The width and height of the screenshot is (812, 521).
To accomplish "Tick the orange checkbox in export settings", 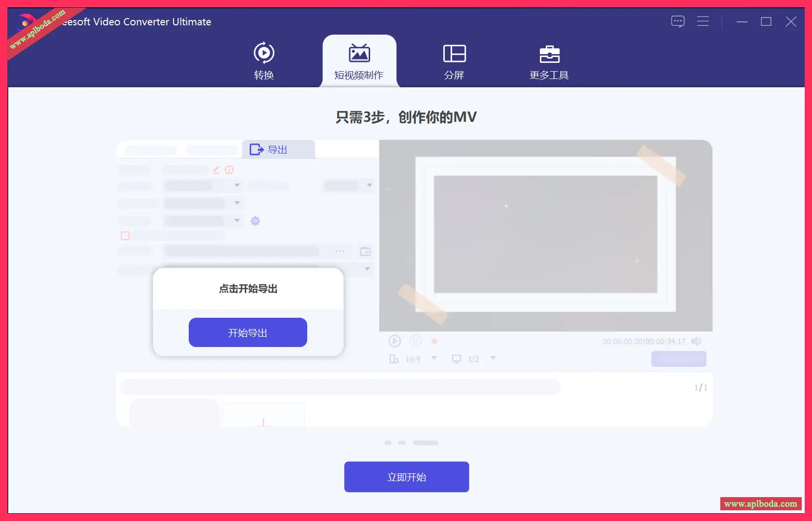I will coord(125,236).
